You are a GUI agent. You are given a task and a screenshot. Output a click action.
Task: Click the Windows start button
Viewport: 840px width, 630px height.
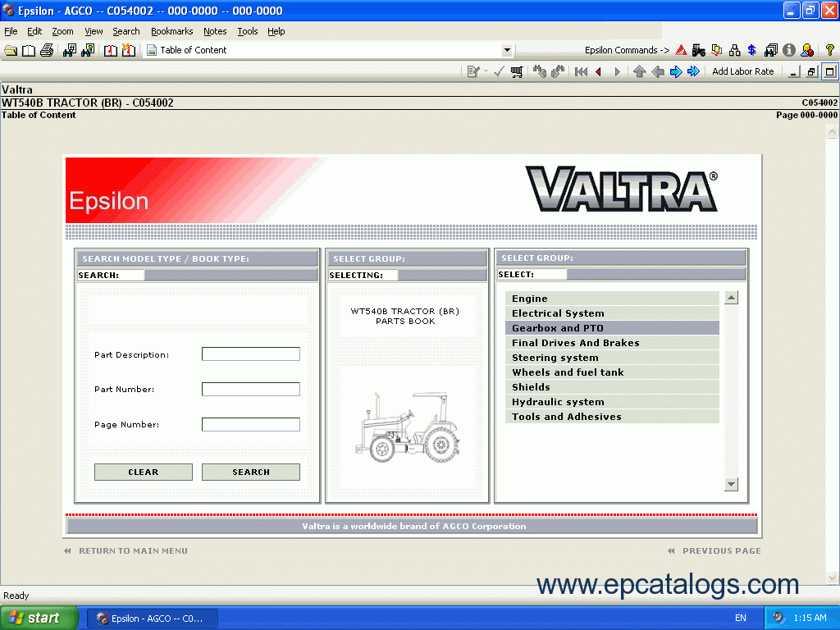[x=39, y=618]
